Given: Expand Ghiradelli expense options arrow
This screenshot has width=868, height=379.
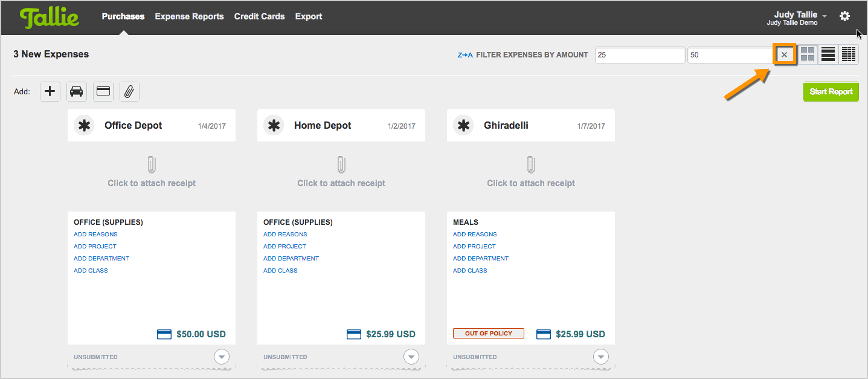Looking at the screenshot, I should click(601, 357).
